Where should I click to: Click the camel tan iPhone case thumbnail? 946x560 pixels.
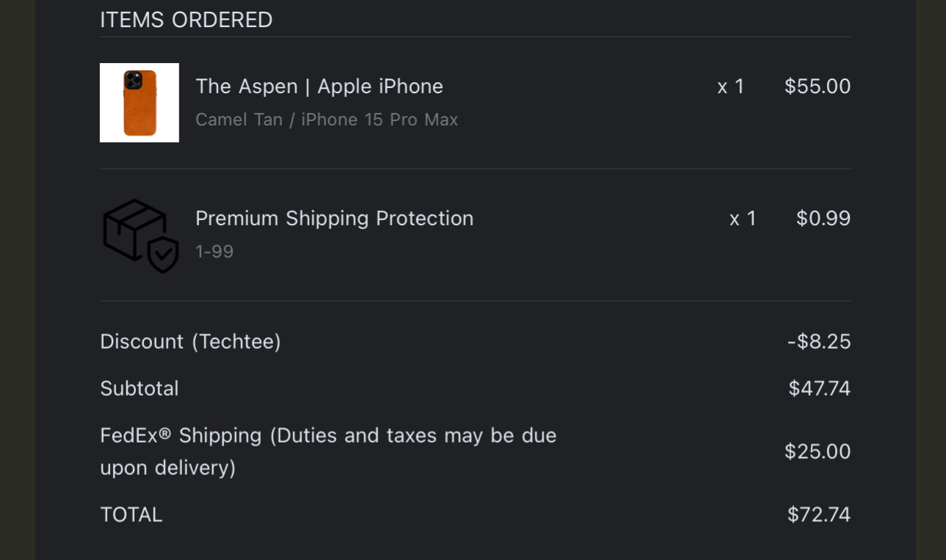coord(140,103)
